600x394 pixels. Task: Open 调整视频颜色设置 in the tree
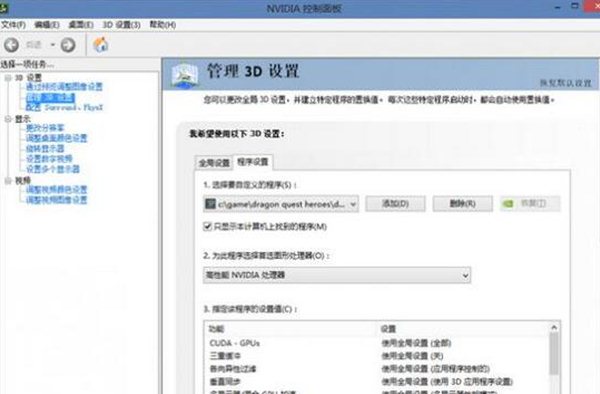pos(56,189)
